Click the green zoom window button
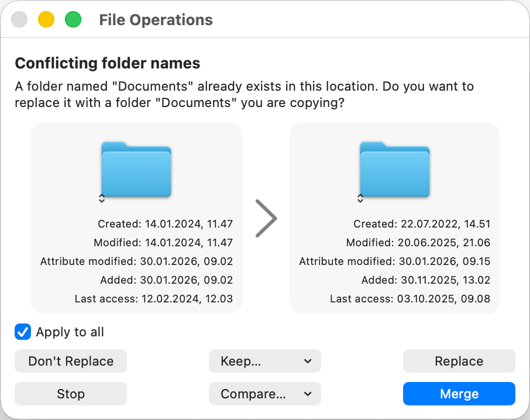 [x=73, y=20]
